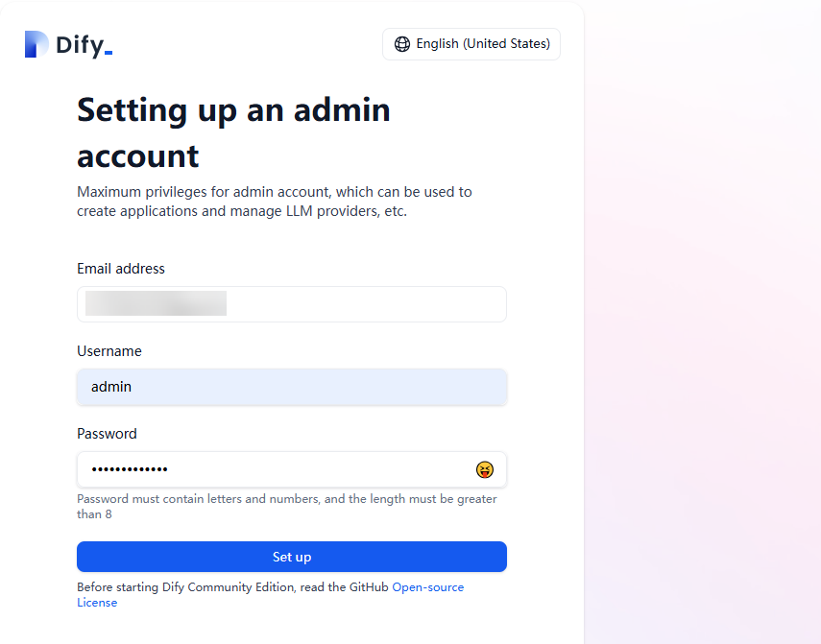
Task: Click the Email address label
Action: tap(121, 269)
